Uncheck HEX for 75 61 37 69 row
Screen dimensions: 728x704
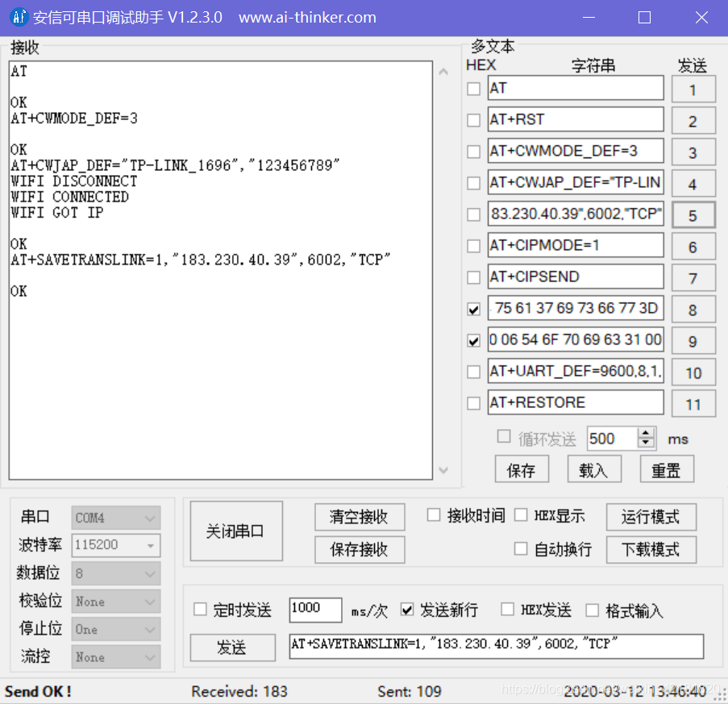473,310
